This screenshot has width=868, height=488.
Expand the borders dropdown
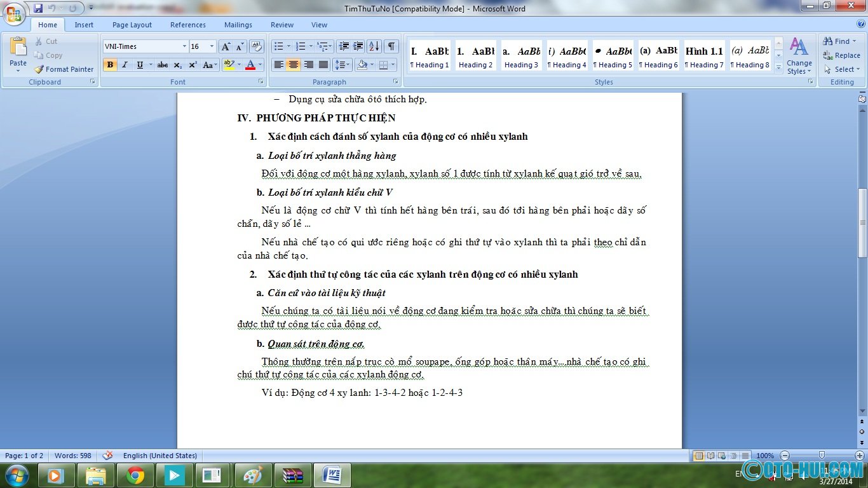[x=393, y=65]
